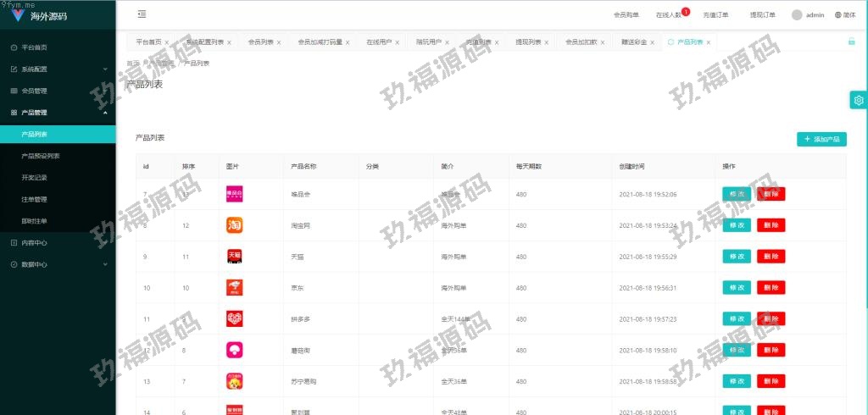Click the 海外源码 logo icon

click(18, 15)
